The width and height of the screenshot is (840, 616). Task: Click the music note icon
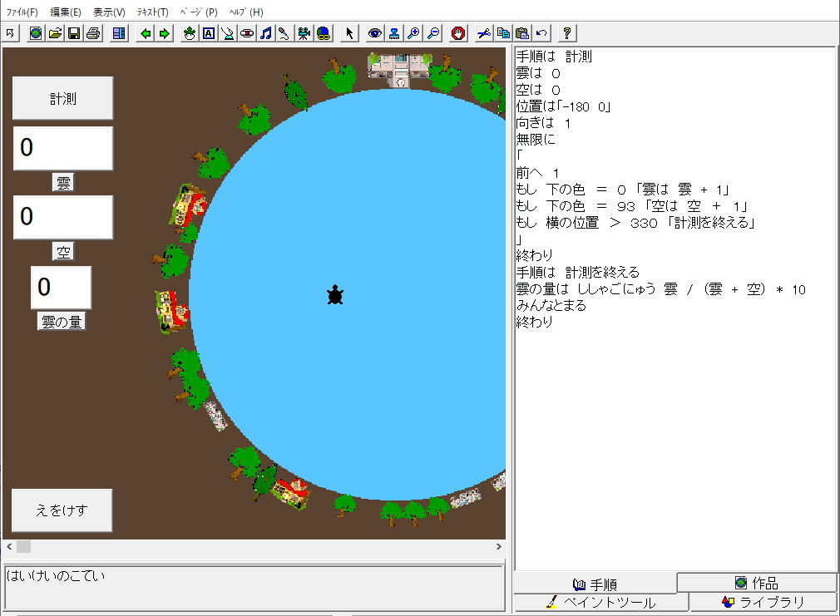pos(265,33)
